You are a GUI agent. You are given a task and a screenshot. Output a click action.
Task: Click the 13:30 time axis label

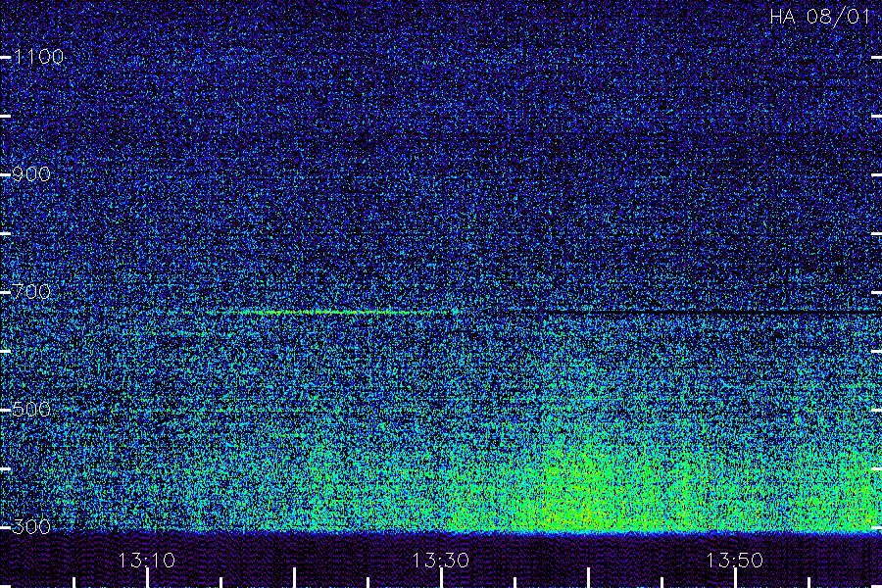tap(440, 561)
